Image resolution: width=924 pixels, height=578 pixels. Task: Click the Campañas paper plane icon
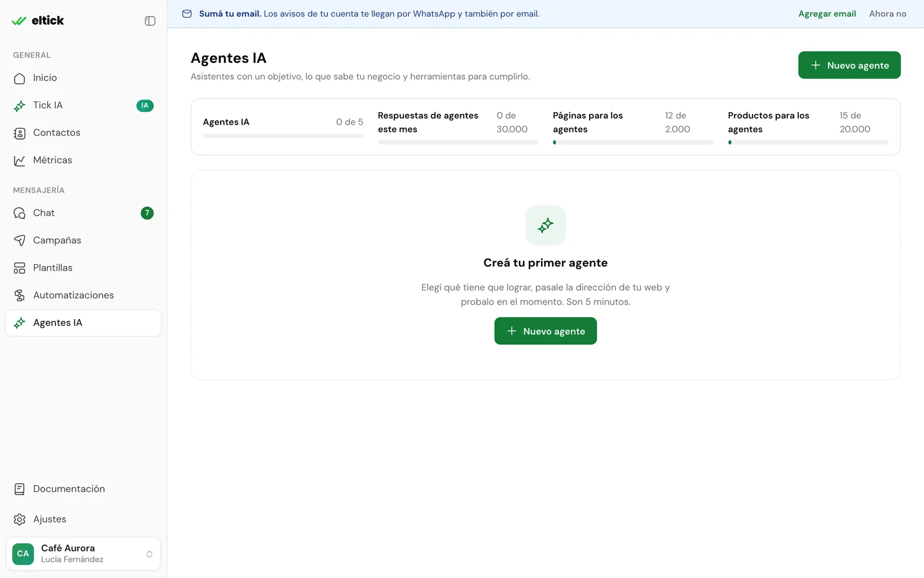tap(20, 240)
